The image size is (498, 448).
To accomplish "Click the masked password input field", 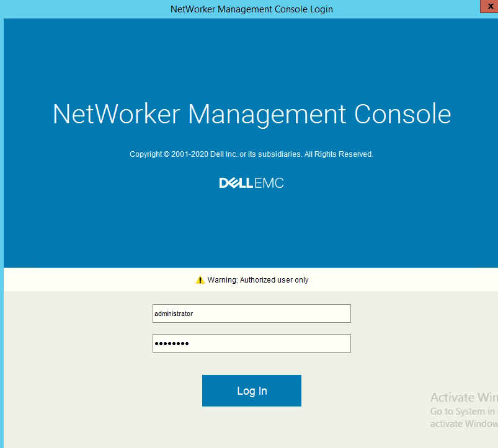I will [251, 343].
